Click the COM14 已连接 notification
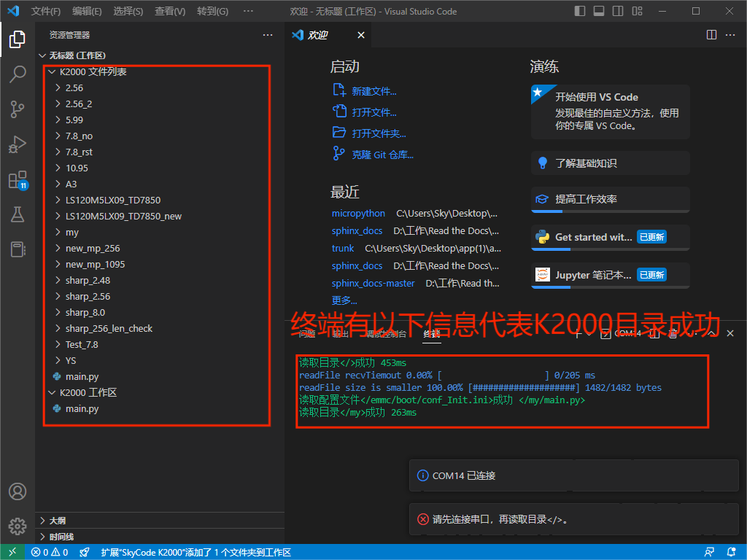Screen dimensions: 747x560 573,475
